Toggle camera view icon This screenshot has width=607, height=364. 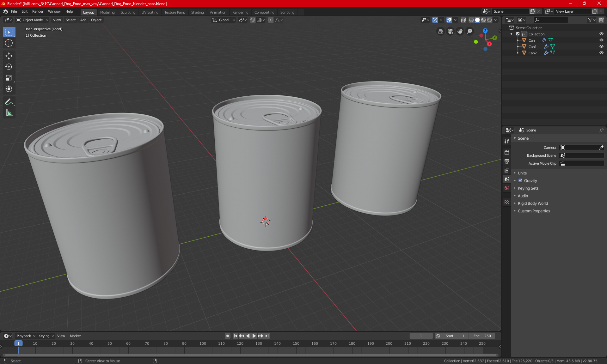pos(450,31)
